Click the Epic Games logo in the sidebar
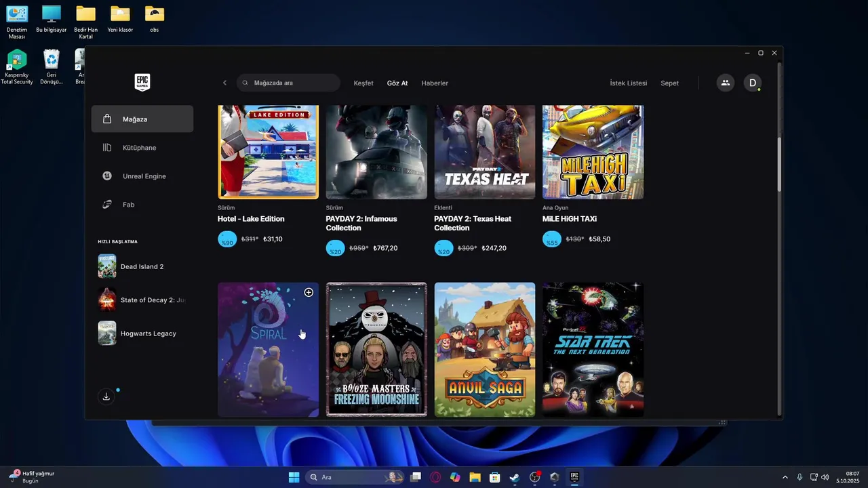 [142, 83]
